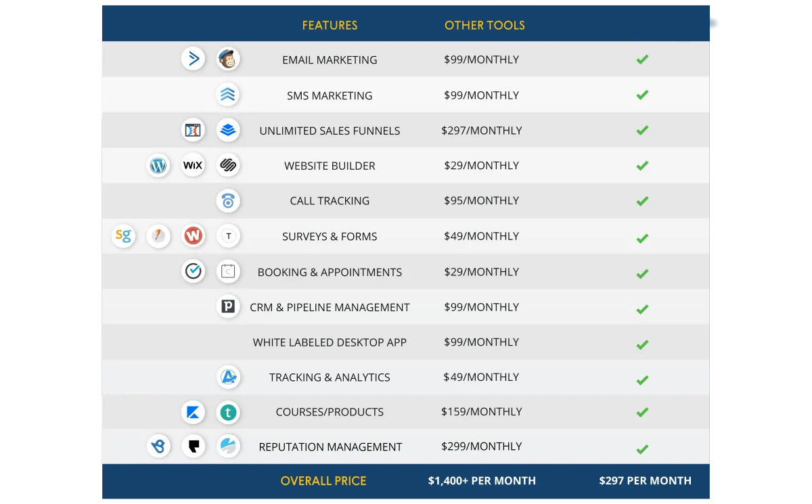Viewport: 812px width, 504px height.
Task: Click the ActiveCampaign arrow icon beside Email Marketing
Action: point(194,59)
